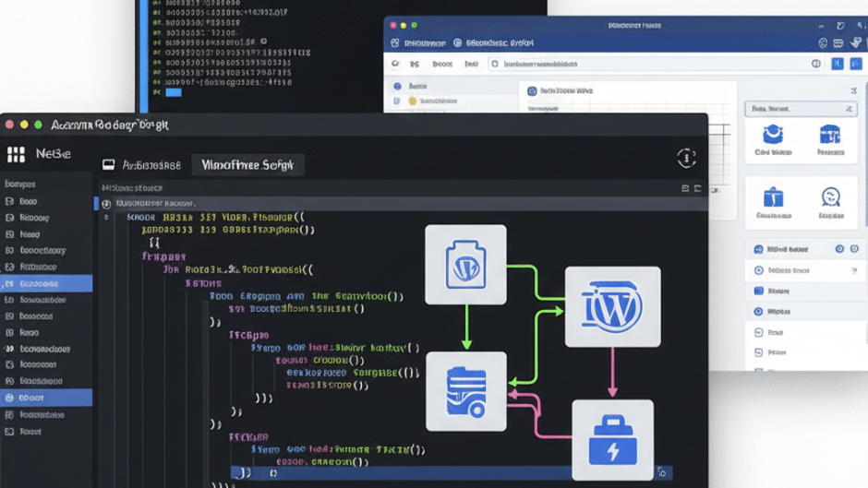Focus the address field in back window

(x=657, y=64)
